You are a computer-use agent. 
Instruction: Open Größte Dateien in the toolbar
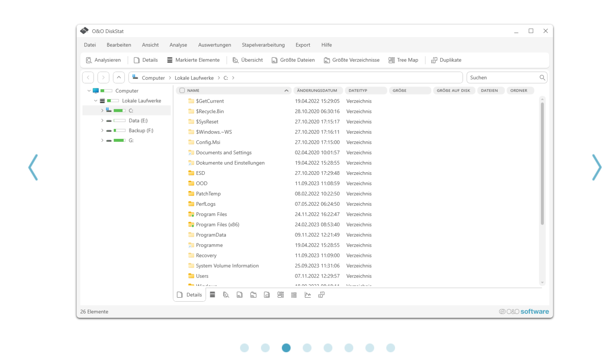(x=293, y=60)
